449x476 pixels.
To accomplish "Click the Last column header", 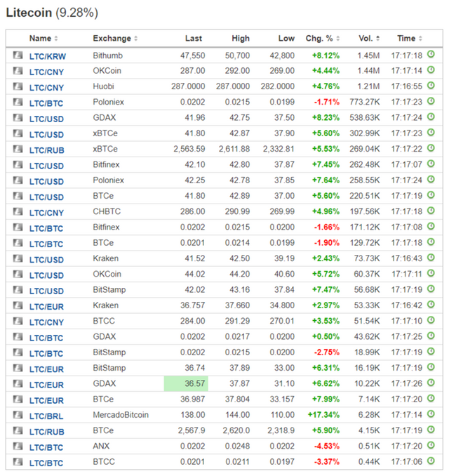I will coord(194,38).
